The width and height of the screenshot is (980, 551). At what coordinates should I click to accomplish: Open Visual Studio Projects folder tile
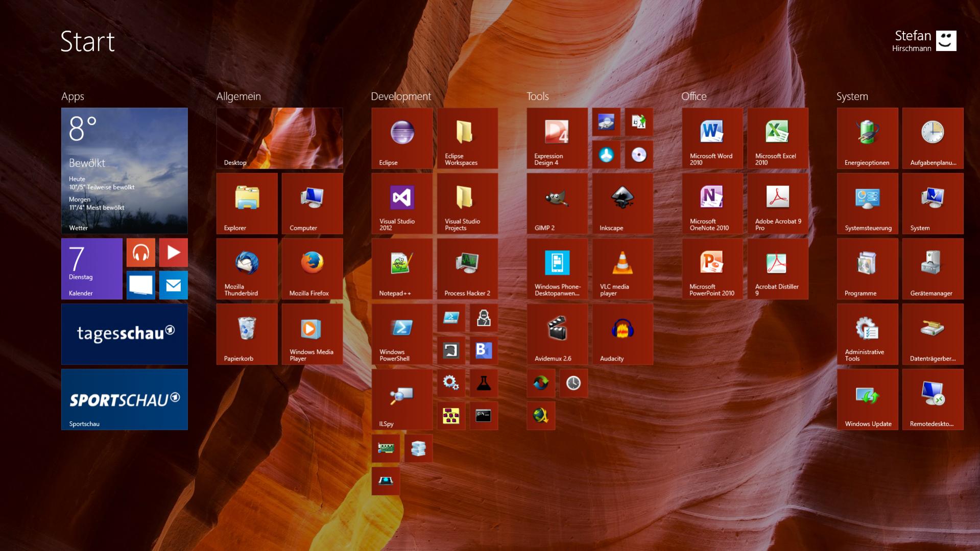[x=467, y=203]
